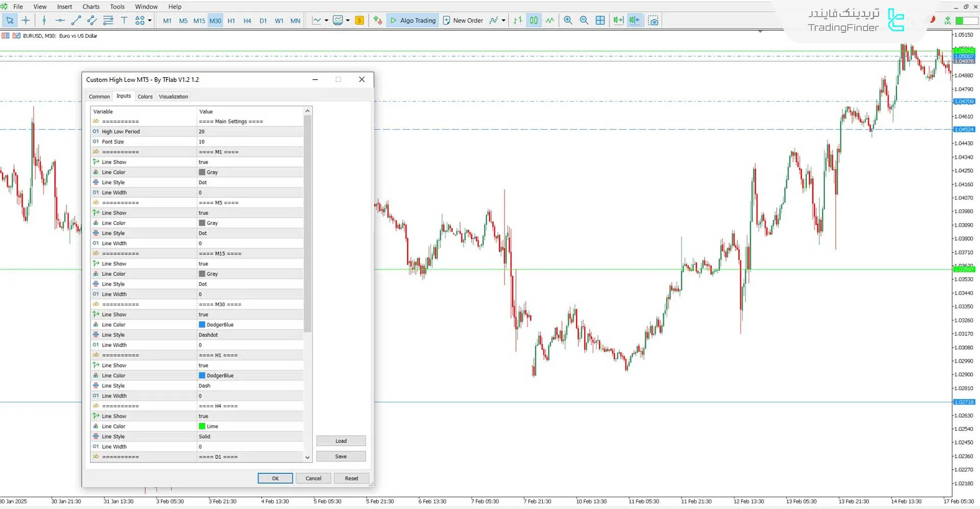Click Cancel in the settings dialog
Screen dimensions: 980x509
[x=313, y=478]
